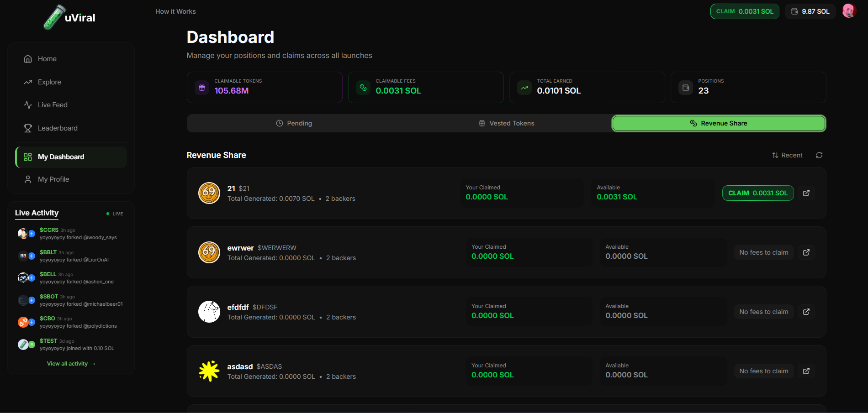The height and width of the screenshot is (413, 868).
Task: Click the sort arrows next to Recent
Action: [x=774, y=155]
